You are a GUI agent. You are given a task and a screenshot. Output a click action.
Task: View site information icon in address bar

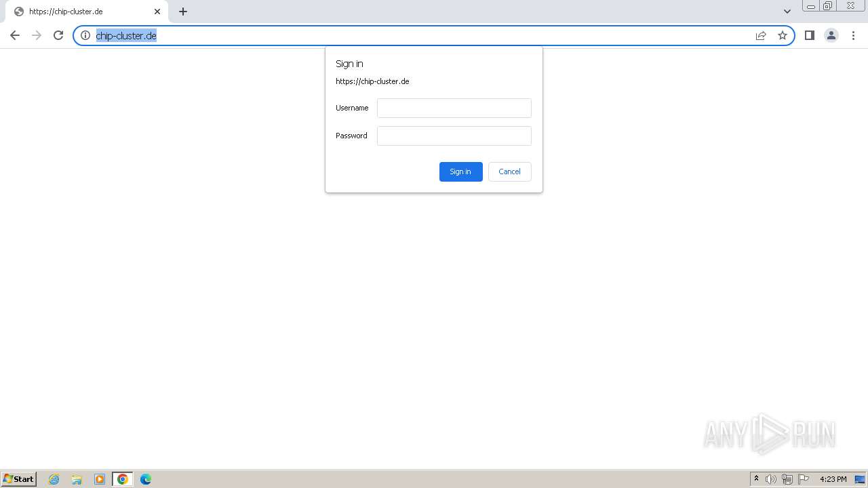tap(85, 35)
